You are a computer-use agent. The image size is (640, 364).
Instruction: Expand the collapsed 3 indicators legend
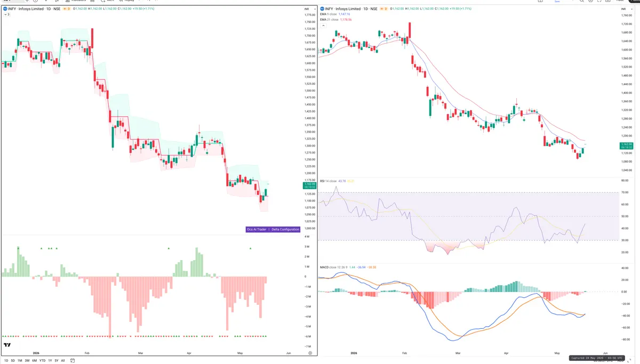(6, 14)
